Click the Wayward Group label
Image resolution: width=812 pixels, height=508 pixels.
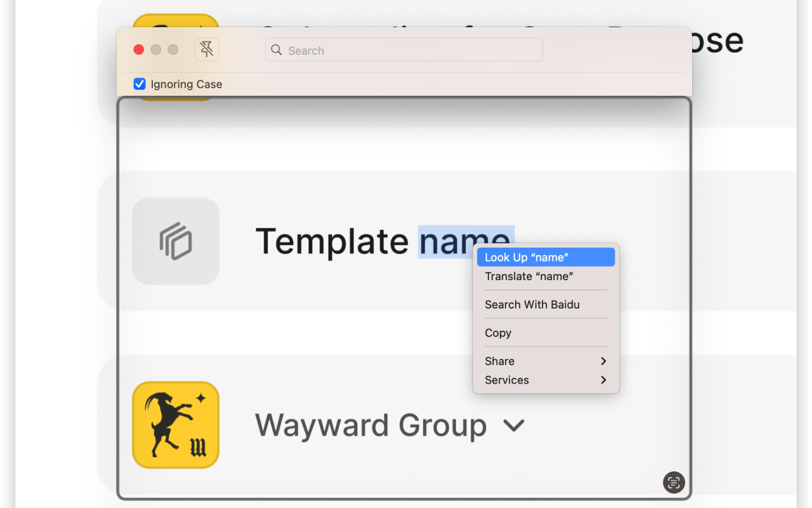(370, 425)
